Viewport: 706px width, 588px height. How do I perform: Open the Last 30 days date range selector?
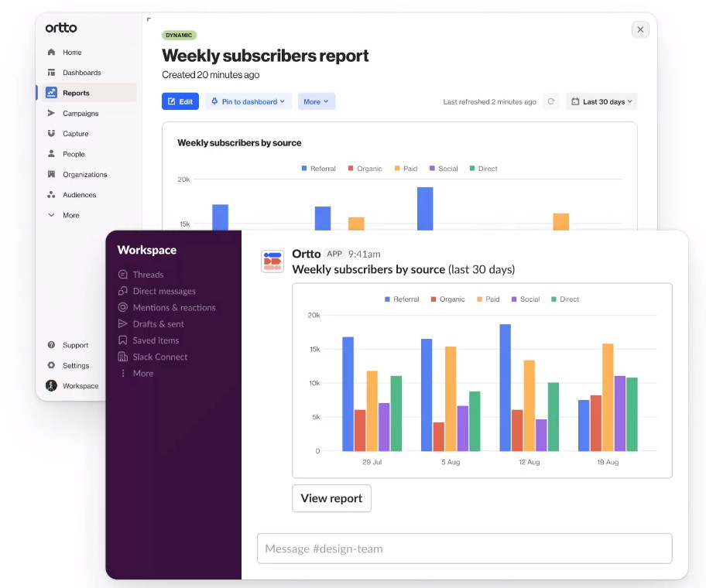pyautogui.click(x=601, y=101)
